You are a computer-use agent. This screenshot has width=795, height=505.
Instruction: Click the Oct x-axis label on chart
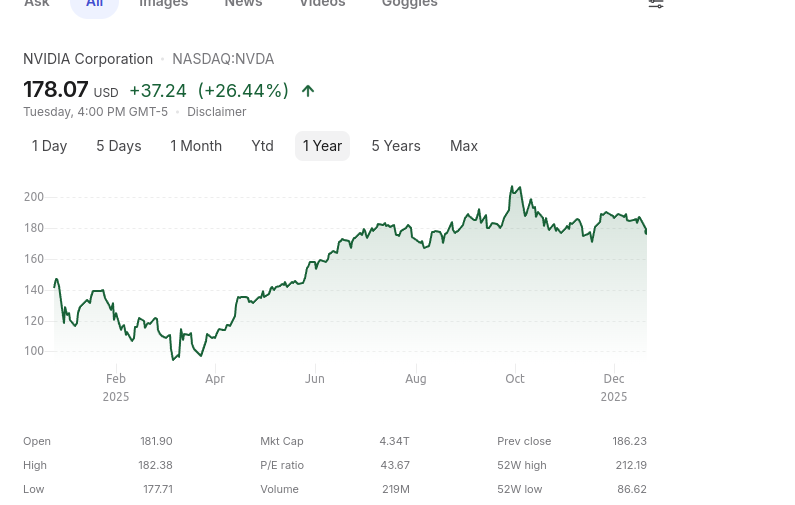515,379
